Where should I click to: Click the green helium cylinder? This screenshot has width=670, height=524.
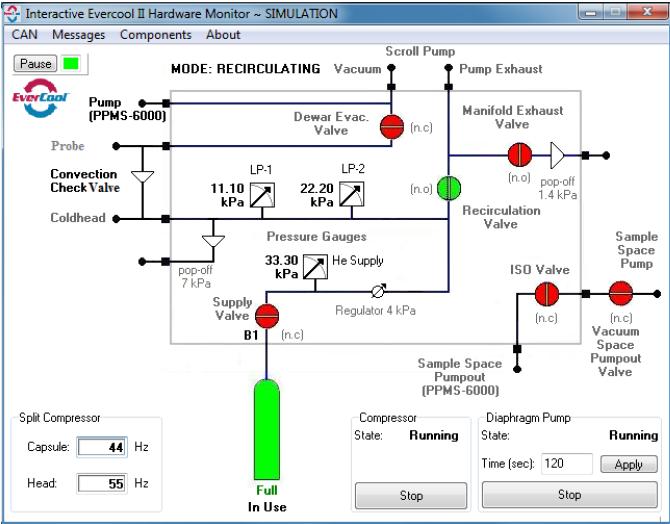pos(267,430)
